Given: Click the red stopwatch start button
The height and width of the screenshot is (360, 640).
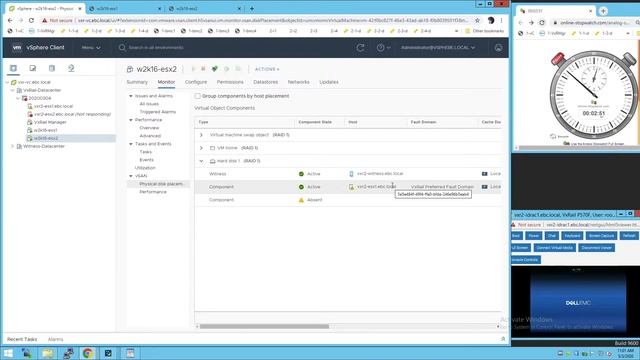Looking at the screenshot, I should pyautogui.click(x=558, y=59).
